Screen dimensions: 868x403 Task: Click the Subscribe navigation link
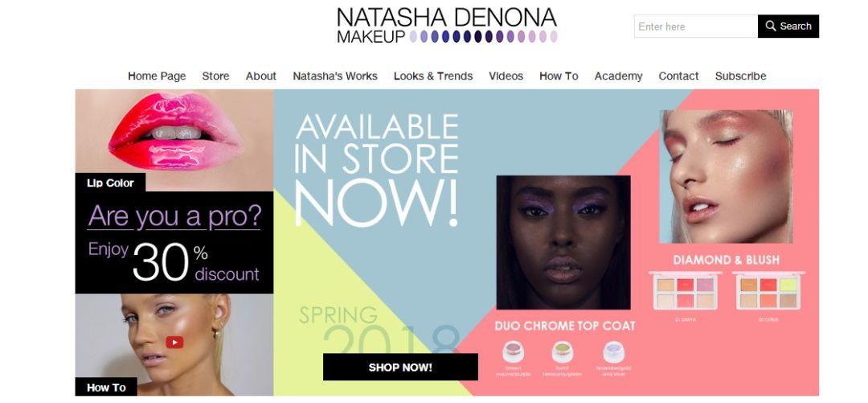coord(741,76)
